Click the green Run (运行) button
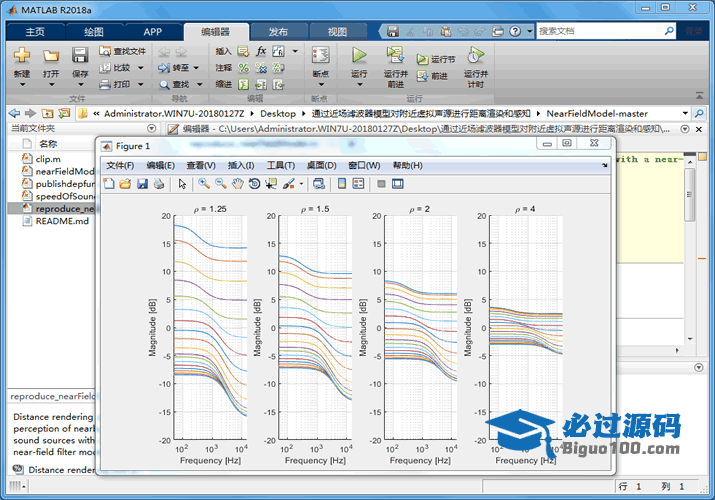The image size is (715, 500). 359,56
